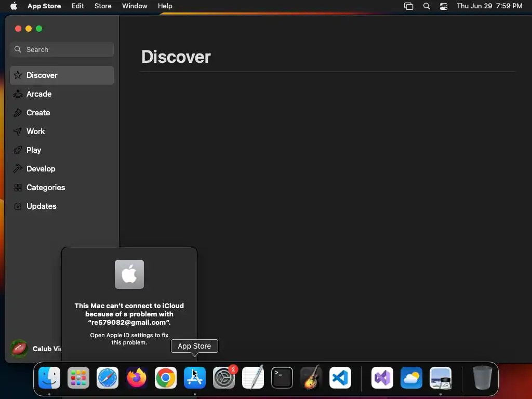Viewport: 532px width, 399px height.
Task: Click the App Store search field
Action: [62, 49]
